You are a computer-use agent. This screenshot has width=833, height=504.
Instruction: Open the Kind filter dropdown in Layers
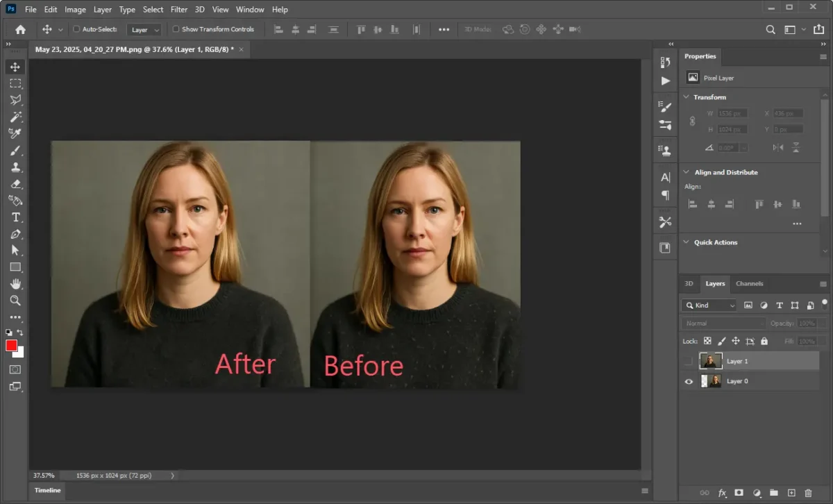709,305
